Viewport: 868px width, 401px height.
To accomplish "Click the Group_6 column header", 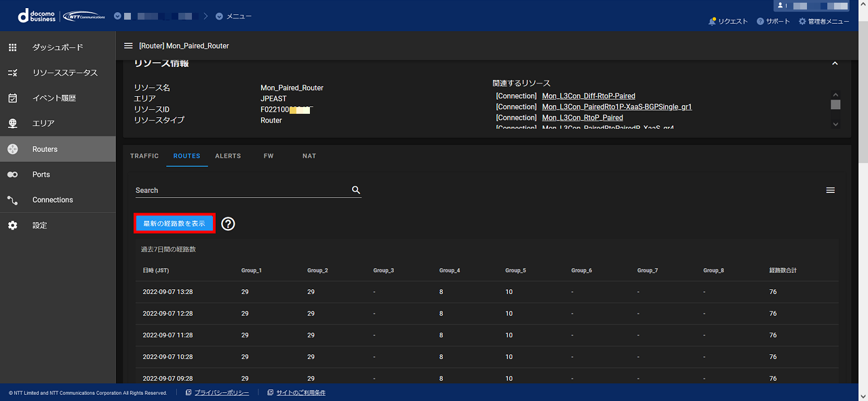I will [x=582, y=270].
